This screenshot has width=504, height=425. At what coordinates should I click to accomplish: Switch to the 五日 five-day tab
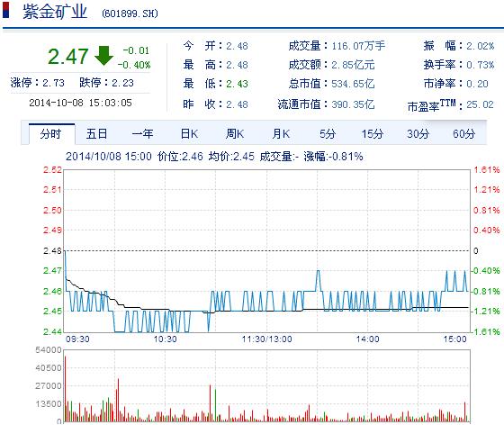click(x=96, y=134)
